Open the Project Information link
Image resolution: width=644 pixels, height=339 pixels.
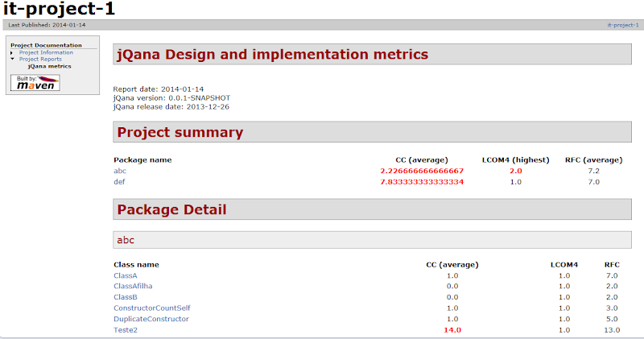pyautogui.click(x=46, y=52)
